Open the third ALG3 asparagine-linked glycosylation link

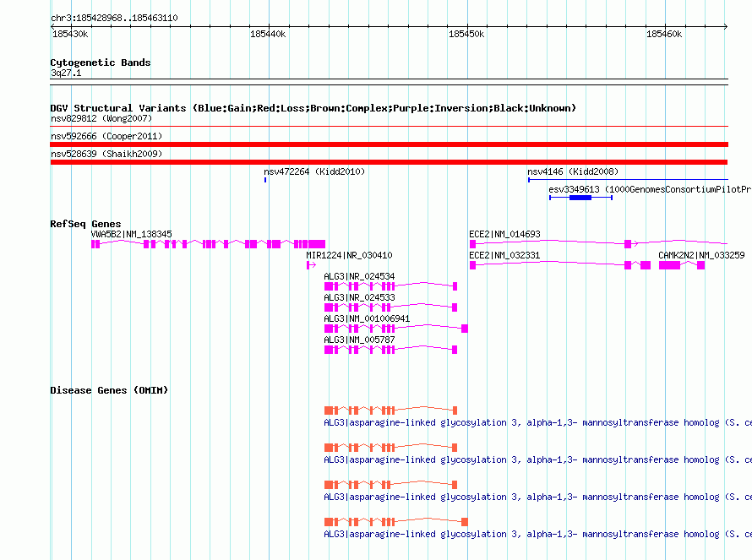[x=537, y=497]
